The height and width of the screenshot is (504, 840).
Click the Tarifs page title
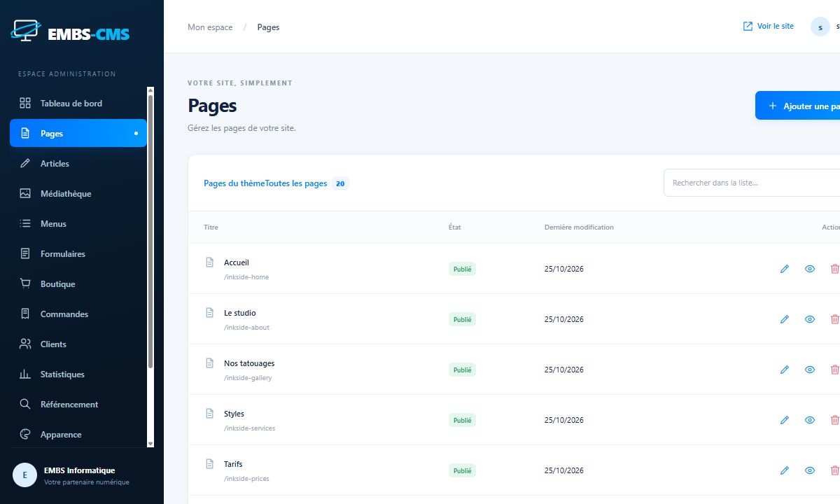233,464
